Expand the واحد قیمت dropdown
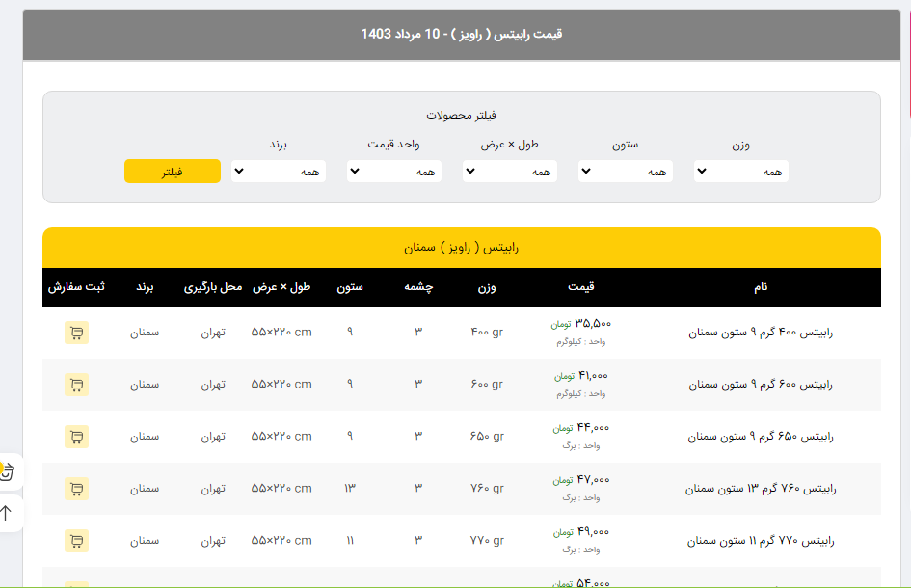This screenshot has width=911, height=588. 393,172
